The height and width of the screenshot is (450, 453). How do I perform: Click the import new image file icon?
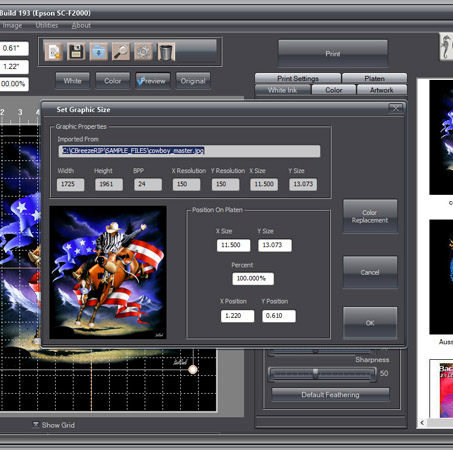pos(54,52)
